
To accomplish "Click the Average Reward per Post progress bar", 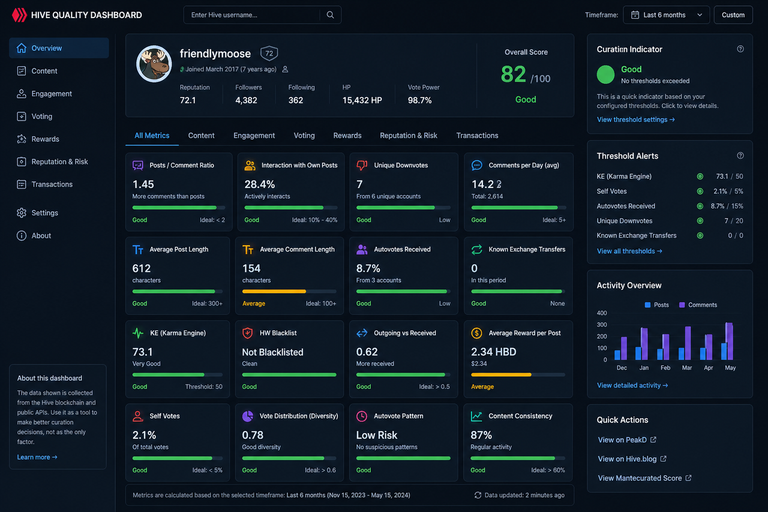I will (518, 375).
